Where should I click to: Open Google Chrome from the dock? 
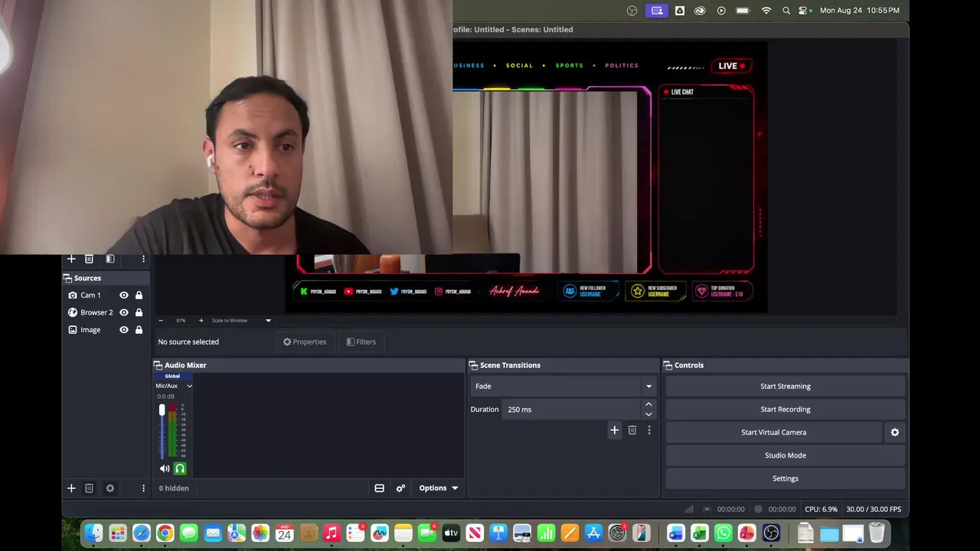coord(165,533)
